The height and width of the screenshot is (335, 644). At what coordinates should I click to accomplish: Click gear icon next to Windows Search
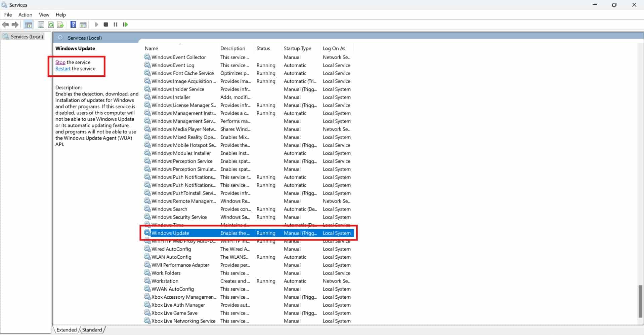[147, 209]
